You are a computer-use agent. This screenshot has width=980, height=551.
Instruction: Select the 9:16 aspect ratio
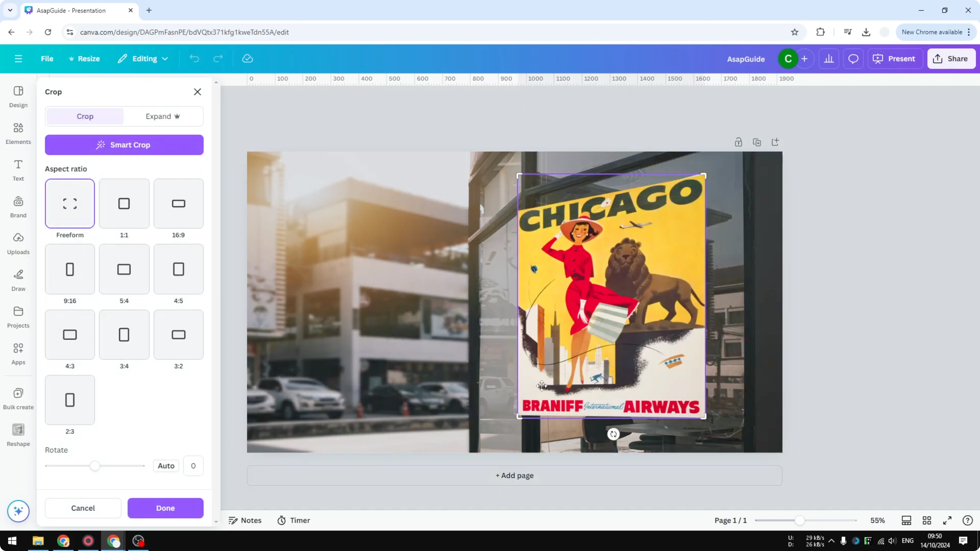[69, 269]
